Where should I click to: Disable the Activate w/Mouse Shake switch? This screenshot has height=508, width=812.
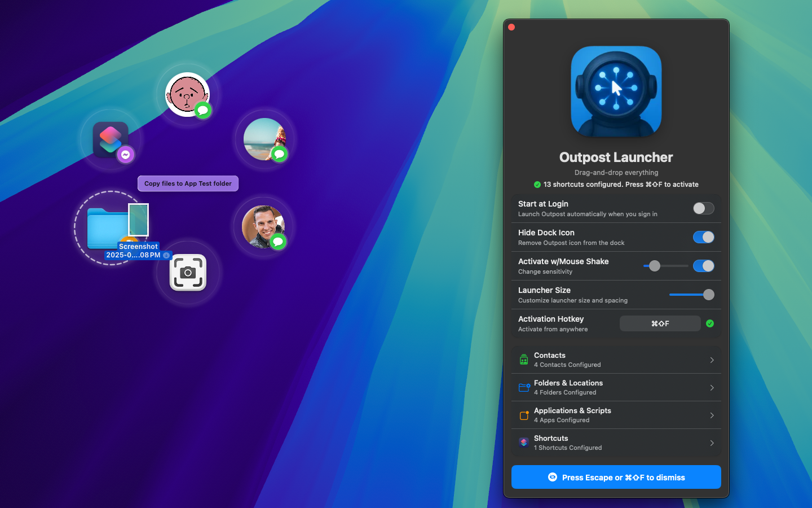click(704, 266)
